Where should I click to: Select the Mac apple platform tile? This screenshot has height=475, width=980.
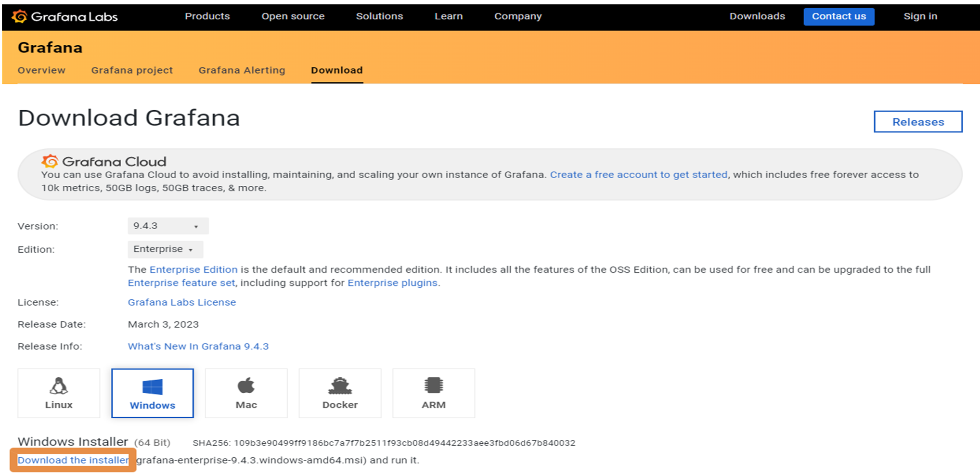(246, 393)
